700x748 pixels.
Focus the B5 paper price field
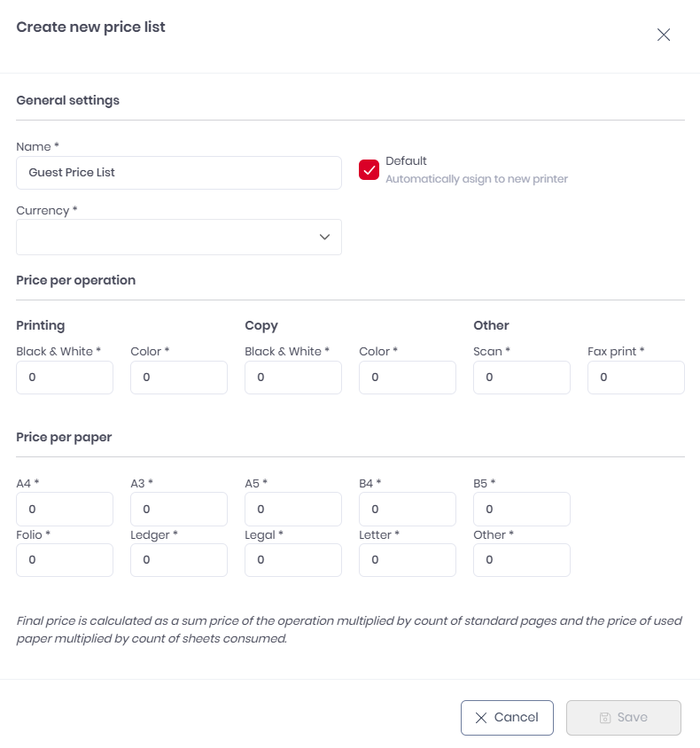[x=522, y=510]
